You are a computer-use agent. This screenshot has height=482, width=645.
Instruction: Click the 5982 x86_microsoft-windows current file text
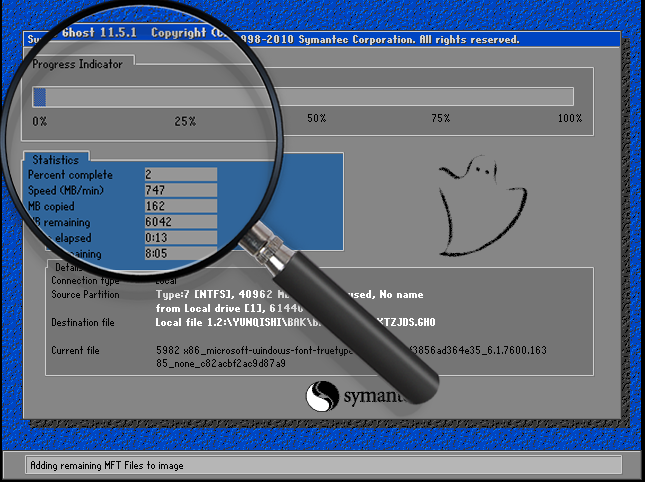coord(351,350)
